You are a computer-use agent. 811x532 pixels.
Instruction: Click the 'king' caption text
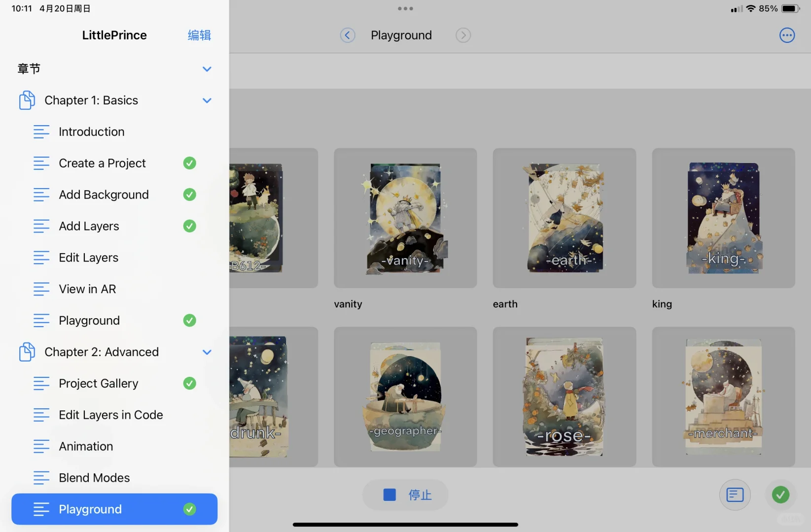pyautogui.click(x=662, y=304)
